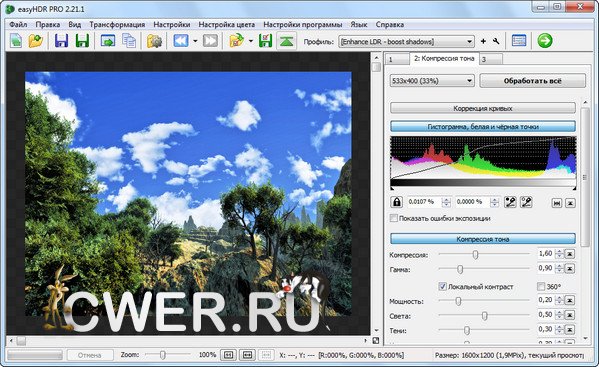Switch to tab 3
Screen dimensions: 599x367
[491, 59]
